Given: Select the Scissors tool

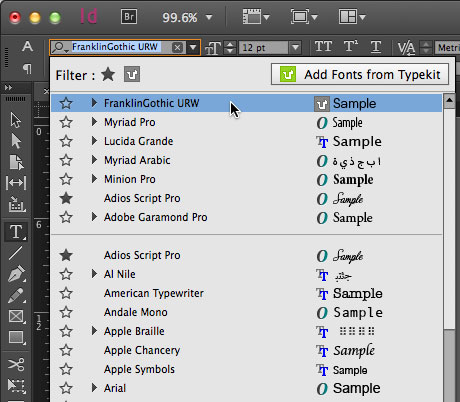Looking at the screenshot, I should [x=16, y=364].
